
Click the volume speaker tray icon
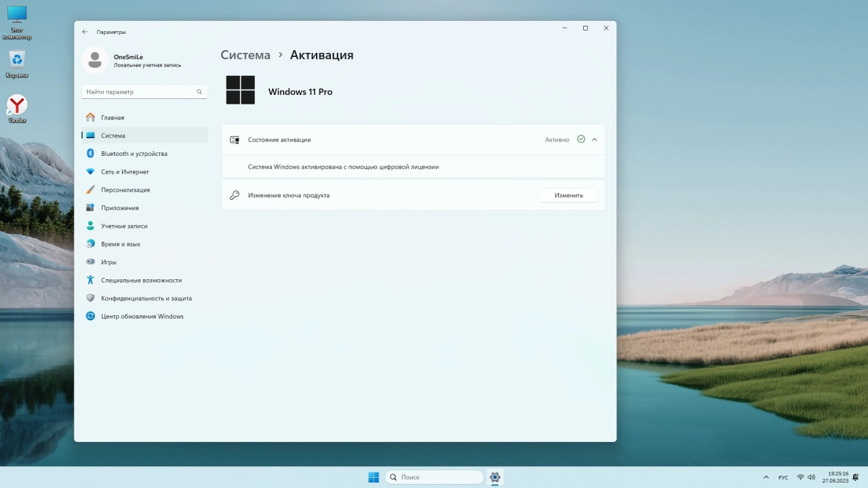pyautogui.click(x=812, y=477)
